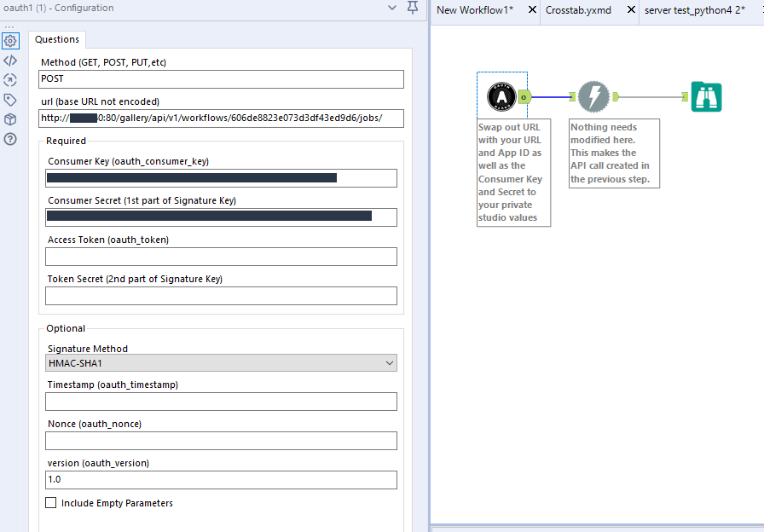This screenshot has width=764, height=532.
Task: Select the OAuth macro tool on the canvas
Action: coord(502,96)
